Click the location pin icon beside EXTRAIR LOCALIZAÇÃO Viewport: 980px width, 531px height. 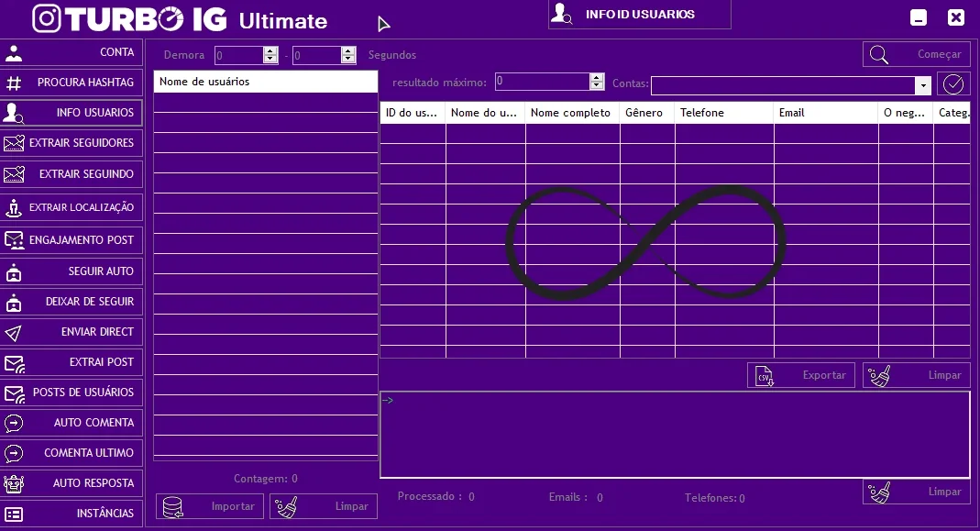coord(14,207)
